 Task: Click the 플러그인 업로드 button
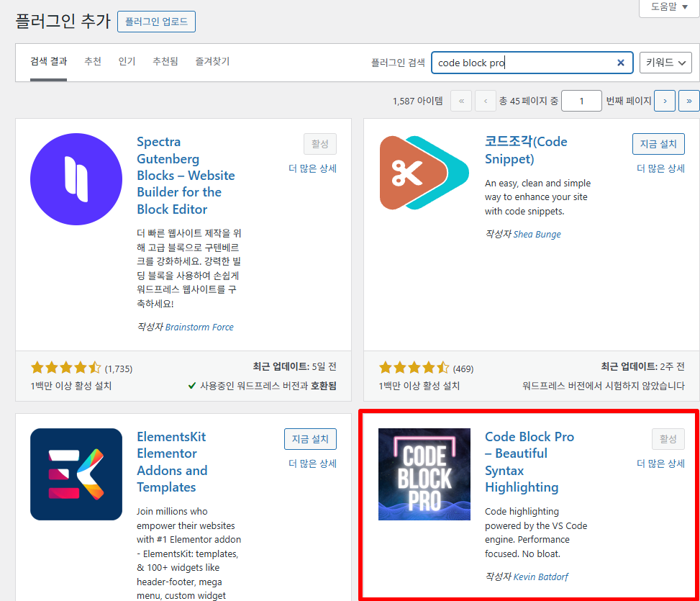[156, 22]
